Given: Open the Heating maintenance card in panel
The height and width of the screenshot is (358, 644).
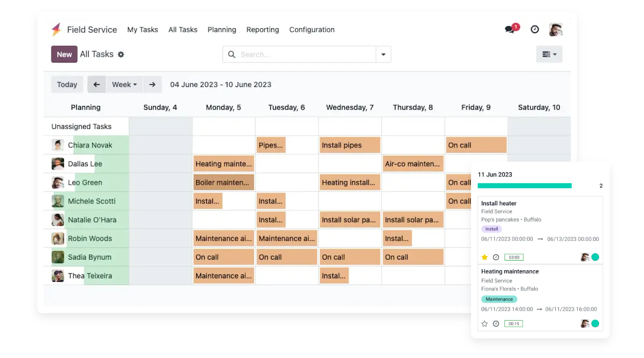Looking at the screenshot, I should coord(540,297).
